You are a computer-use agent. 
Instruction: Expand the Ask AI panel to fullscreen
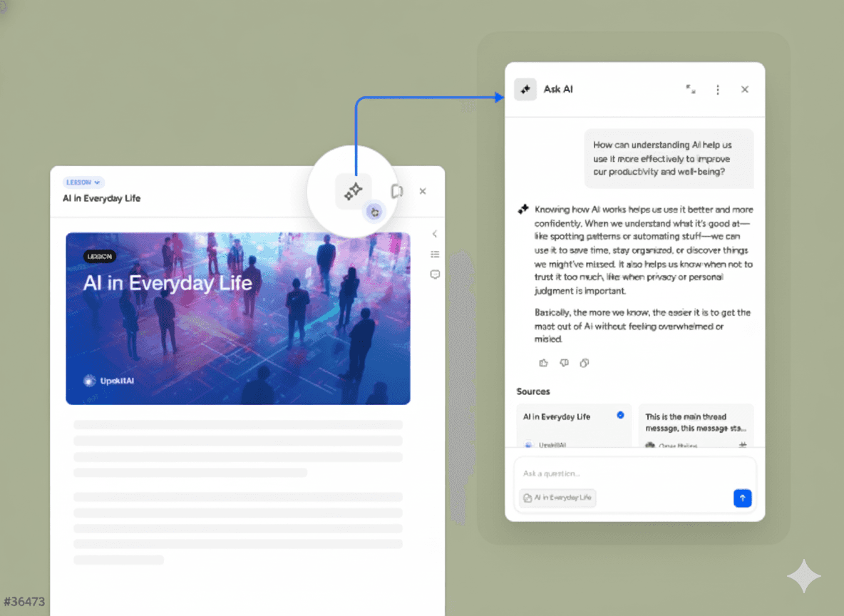pyautogui.click(x=691, y=89)
